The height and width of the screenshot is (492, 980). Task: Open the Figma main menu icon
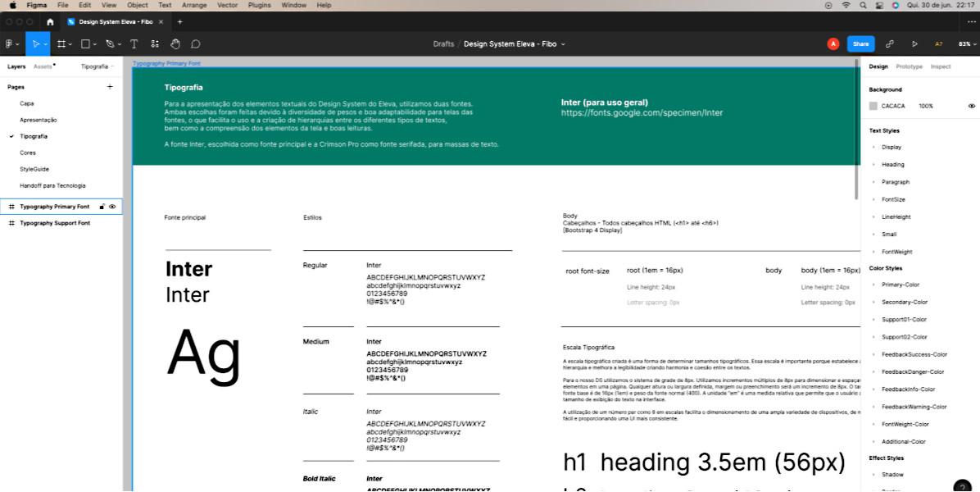(x=9, y=43)
